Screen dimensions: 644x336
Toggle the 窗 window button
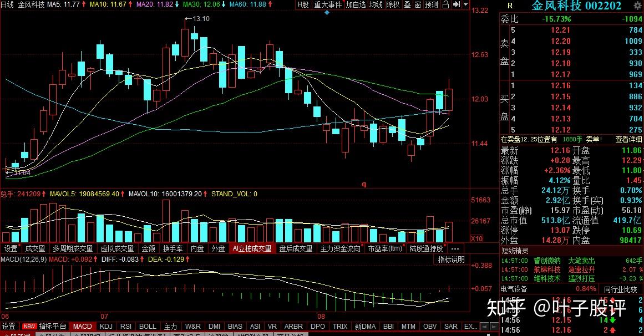418,4
